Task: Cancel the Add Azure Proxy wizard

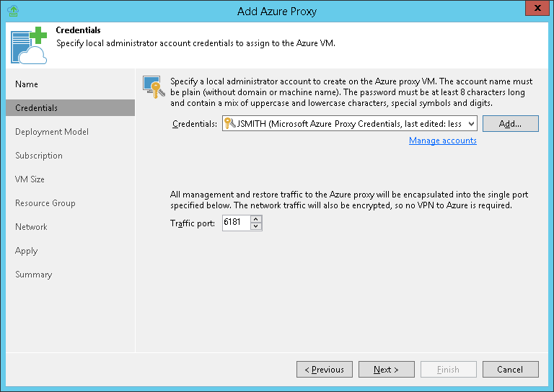Action: (x=510, y=370)
